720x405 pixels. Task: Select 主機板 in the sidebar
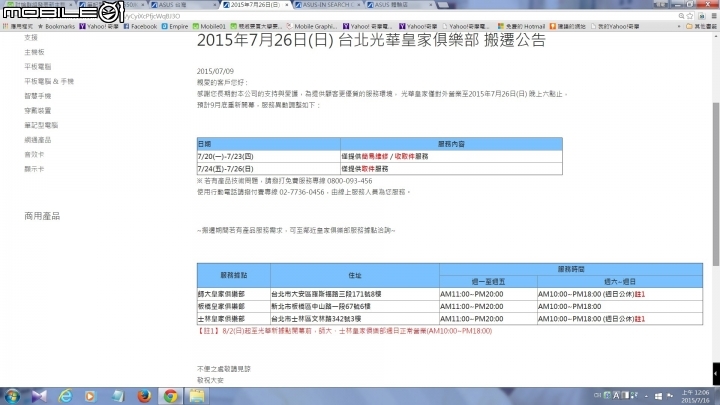point(34,52)
